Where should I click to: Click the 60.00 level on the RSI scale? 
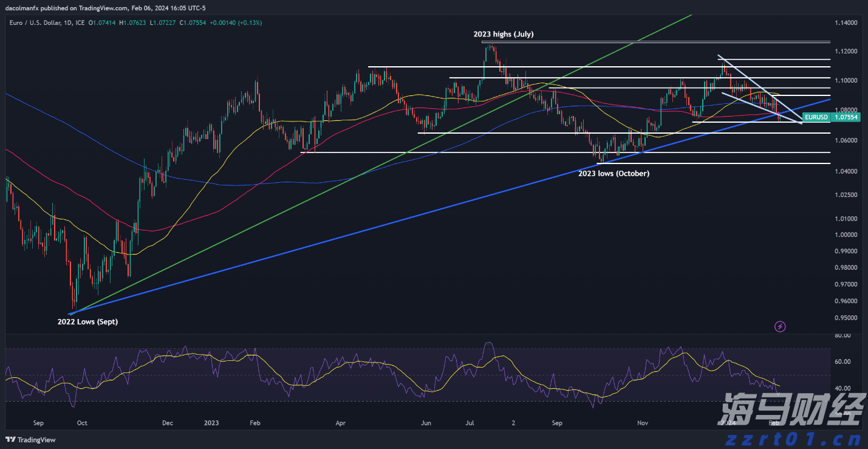pos(842,362)
